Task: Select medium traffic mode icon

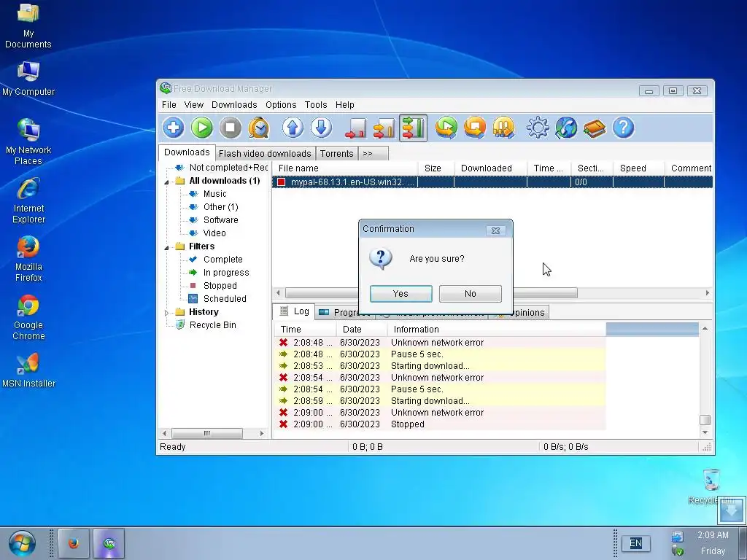Action: 384,128
